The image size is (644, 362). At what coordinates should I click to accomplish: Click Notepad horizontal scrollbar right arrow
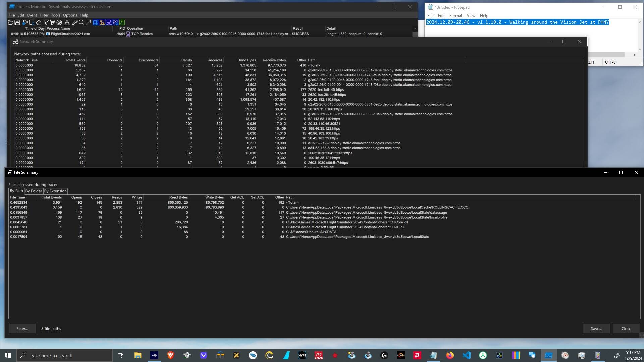pos(634,55)
